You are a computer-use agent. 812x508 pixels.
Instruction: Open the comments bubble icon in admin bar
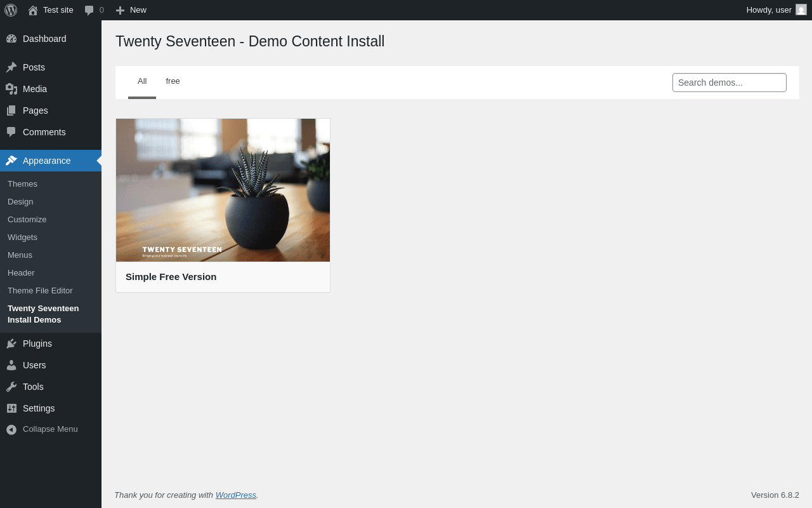pyautogui.click(x=89, y=10)
